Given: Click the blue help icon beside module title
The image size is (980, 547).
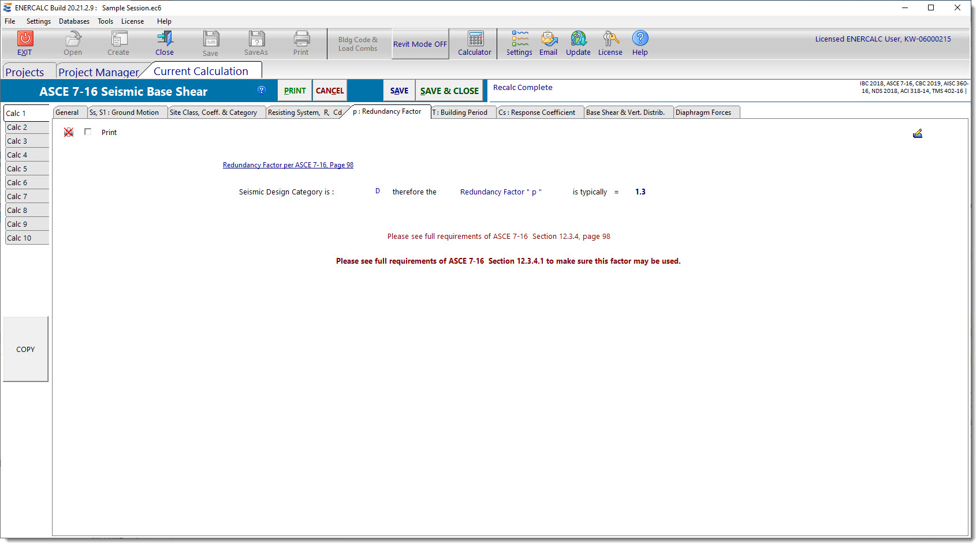Looking at the screenshot, I should pyautogui.click(x=262, y=90).
